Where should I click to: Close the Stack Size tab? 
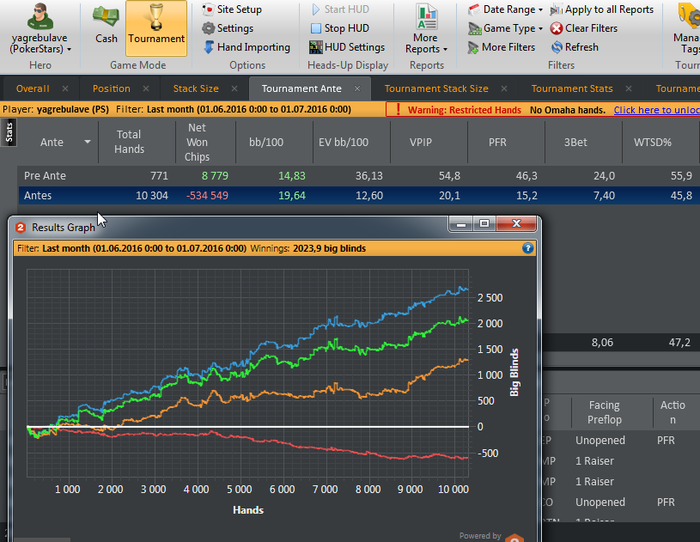234,88
